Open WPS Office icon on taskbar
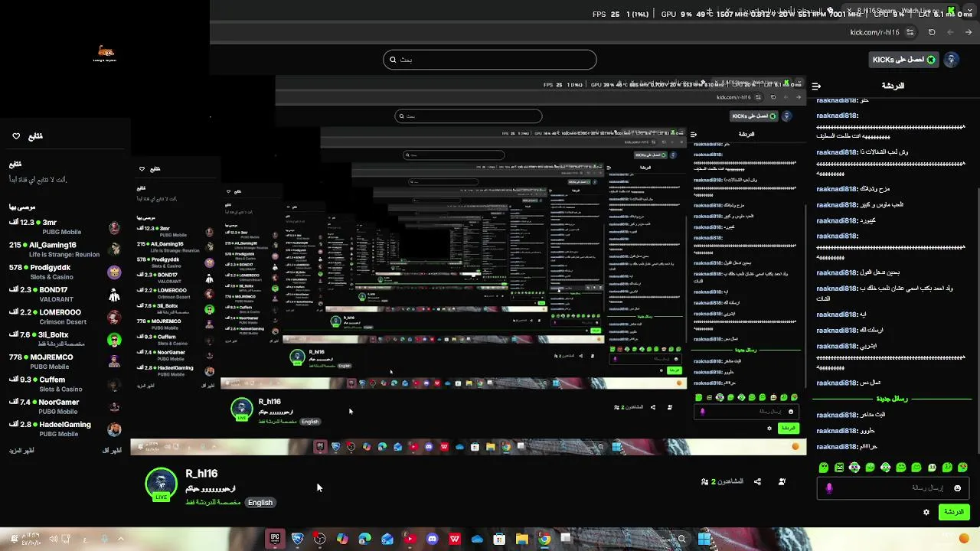Viewport: 980px width, 551px height. tap(455, 539)
